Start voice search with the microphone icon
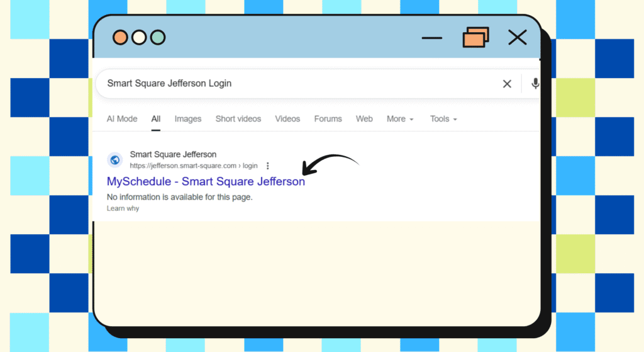644x352 pixels. point(535,84)
